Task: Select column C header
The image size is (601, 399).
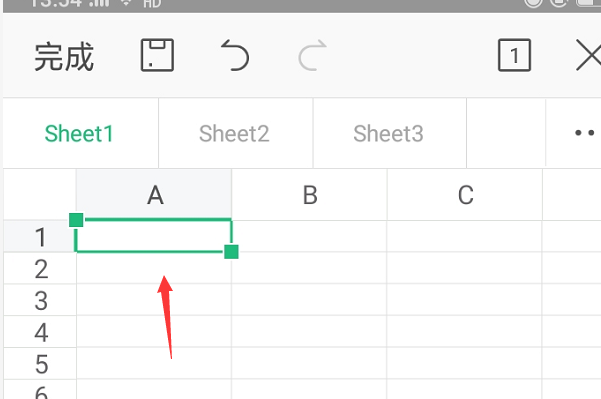Action: pyautogui.click(x=465, y=195)
